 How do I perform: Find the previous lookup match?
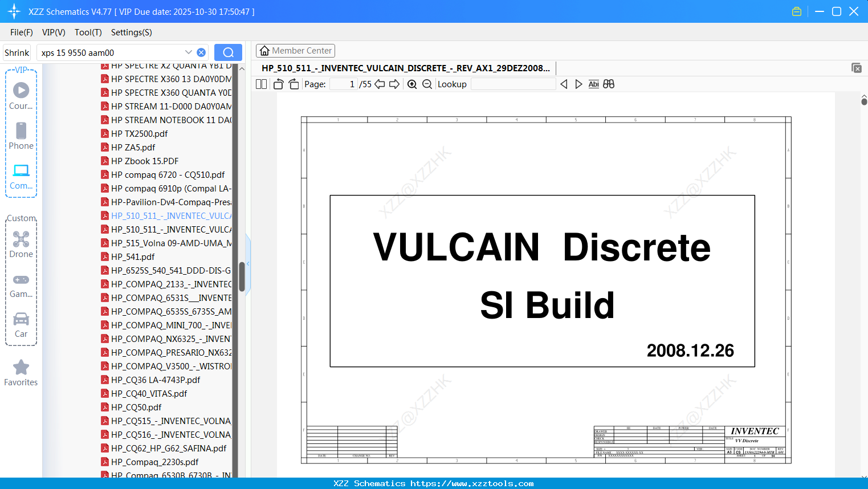(x=564, y=84)
